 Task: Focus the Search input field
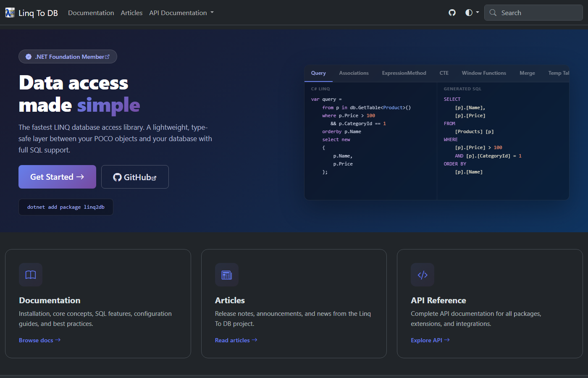pos(533,13)
